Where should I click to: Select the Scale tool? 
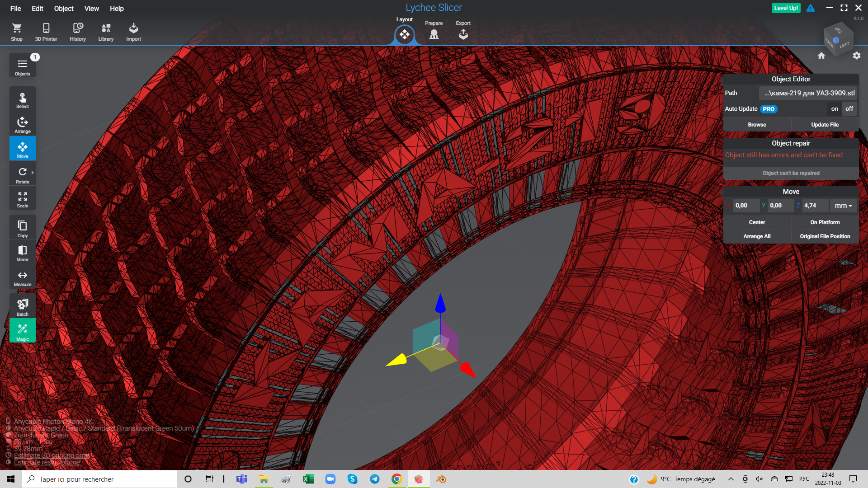22,199
